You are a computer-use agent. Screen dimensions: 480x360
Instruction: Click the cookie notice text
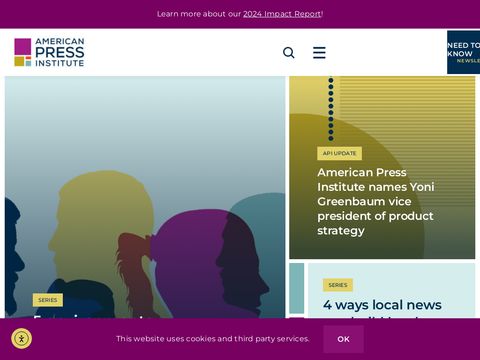tap(213, 339)
